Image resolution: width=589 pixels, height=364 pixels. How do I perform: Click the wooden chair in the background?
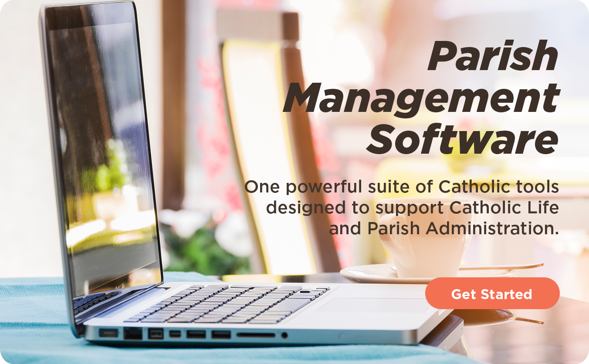pyautogui.click(x=279, y=131)
